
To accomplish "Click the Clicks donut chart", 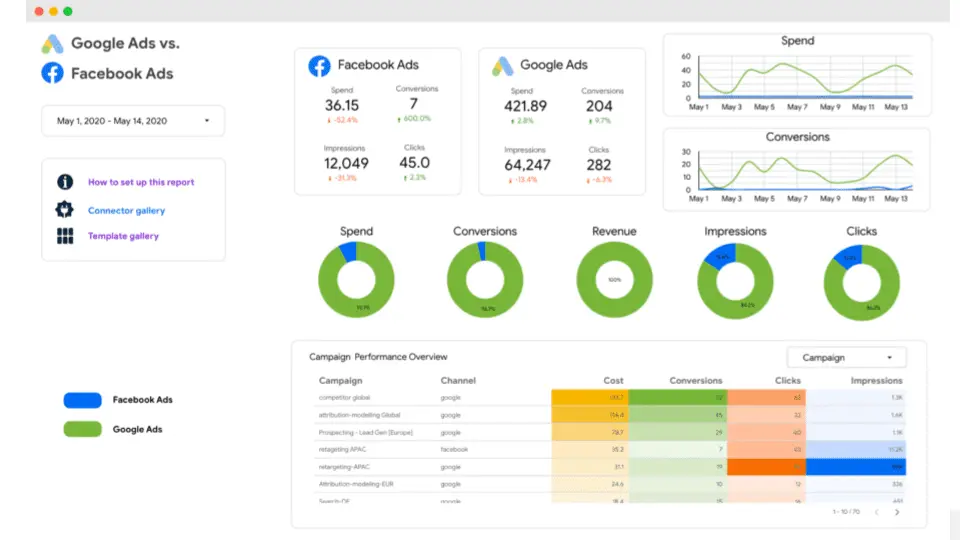I will [x=861, y=283].
